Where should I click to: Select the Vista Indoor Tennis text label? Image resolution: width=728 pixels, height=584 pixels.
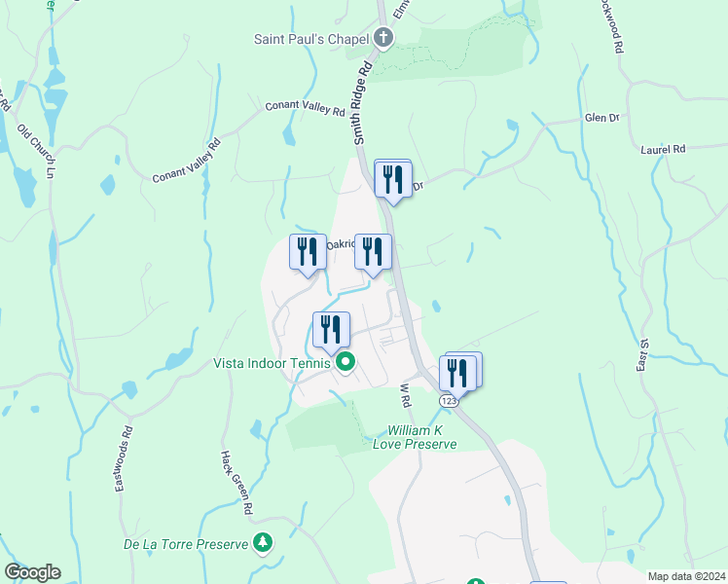273,363
